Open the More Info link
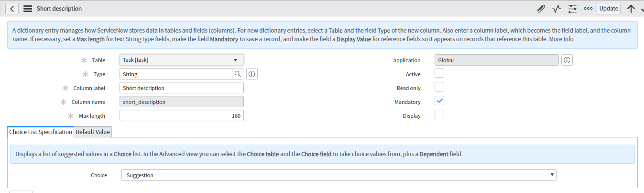644x193 pixels. pos(561,39)
